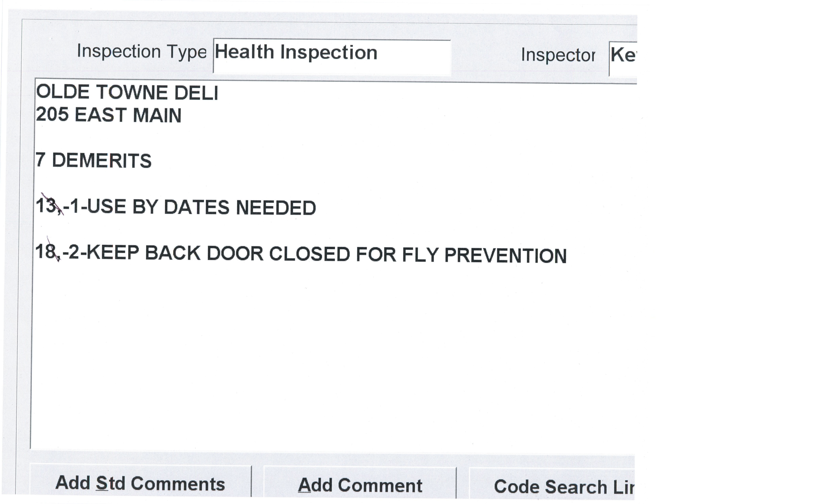Image resolution: width=830 pixels, height=504 pixels.
Task: Select the 7 DEMERITS line
Action: tap(94, 160)
